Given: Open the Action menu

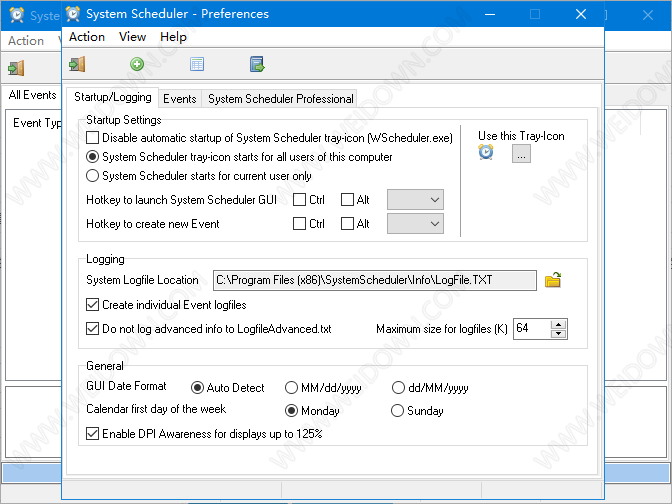Looking at the screenshot, I should point(87,37).
